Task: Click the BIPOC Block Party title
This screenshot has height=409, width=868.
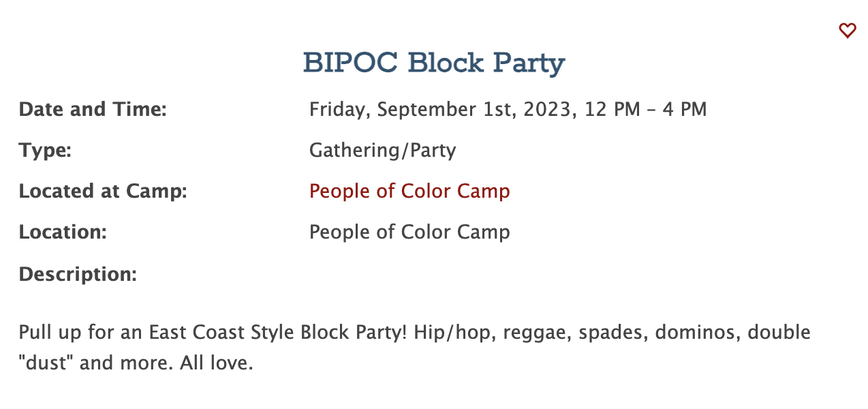Action: (x=434, y=63)
